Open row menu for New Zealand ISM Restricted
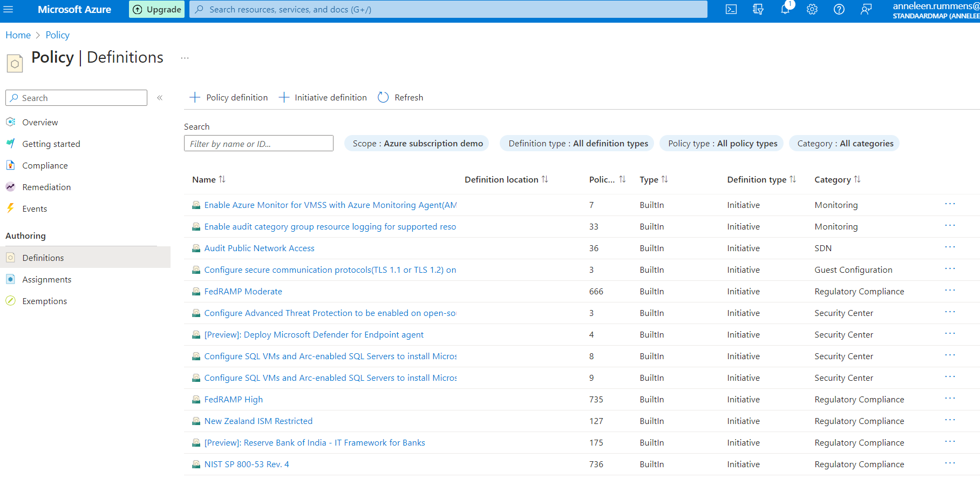Image resolution: width=980 pixels, height=478 pixels. point(950,420)
